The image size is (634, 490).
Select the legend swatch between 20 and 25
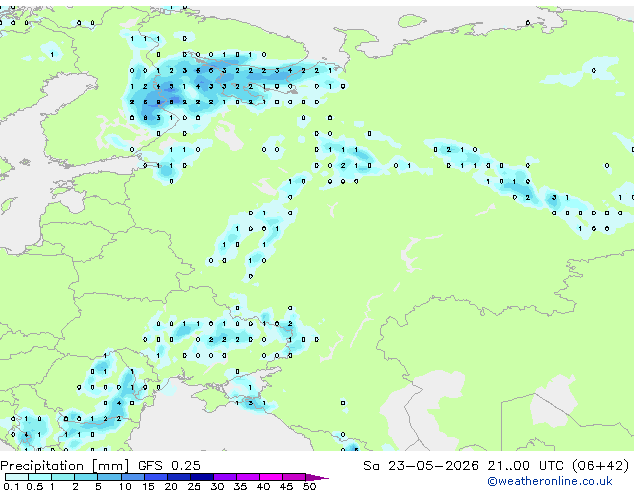(179, 477)
